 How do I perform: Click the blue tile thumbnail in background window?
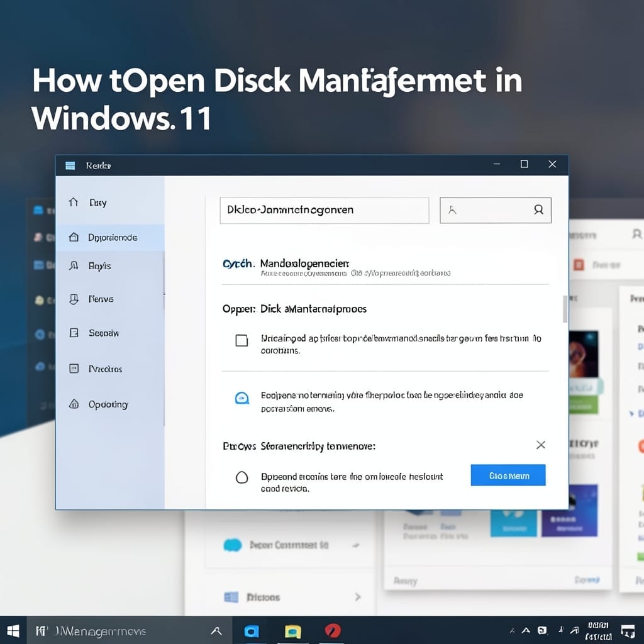tap(513, 523)
